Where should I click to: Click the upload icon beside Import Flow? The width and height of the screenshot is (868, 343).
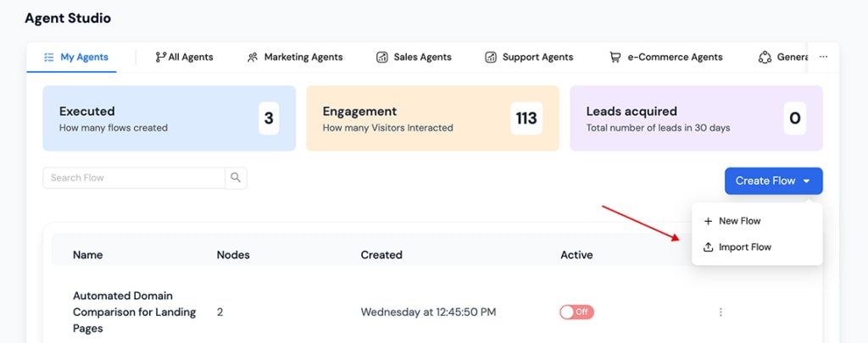click(709, 247)
